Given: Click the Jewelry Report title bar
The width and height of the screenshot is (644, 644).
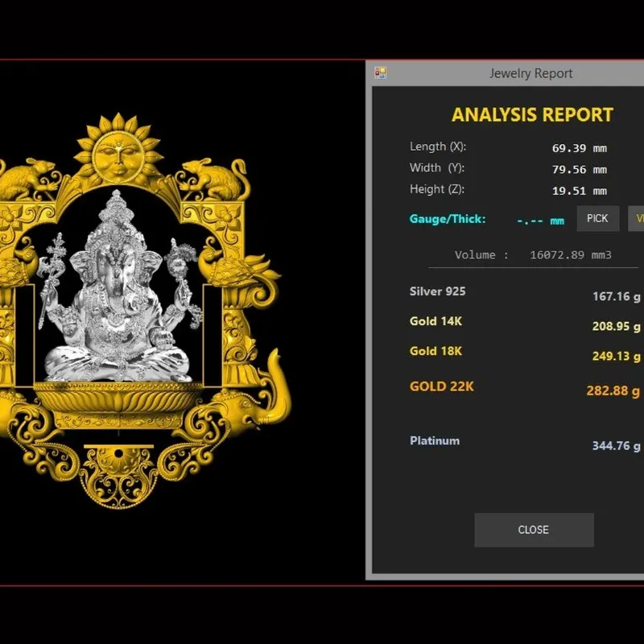Looking at the screenshot, I should tap(506, 73).
